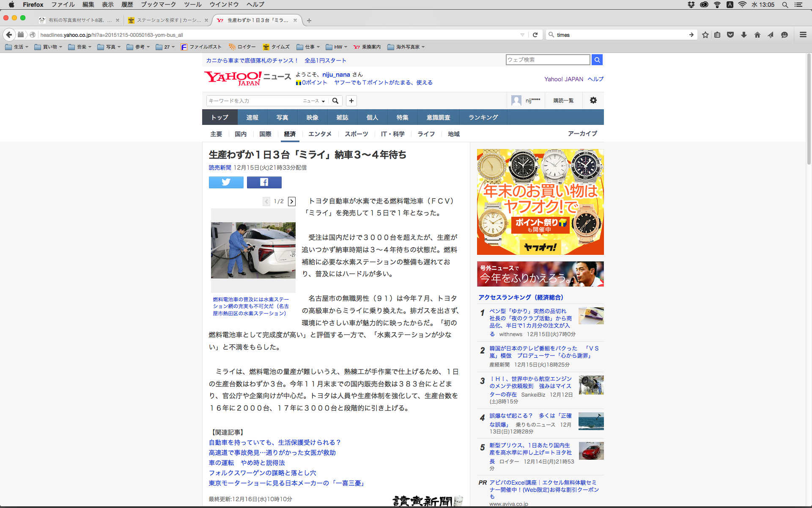This screenshot has height=508, width=812.
Task: Click the Firefox reload page icon
Action: click(x=535, y=35)
